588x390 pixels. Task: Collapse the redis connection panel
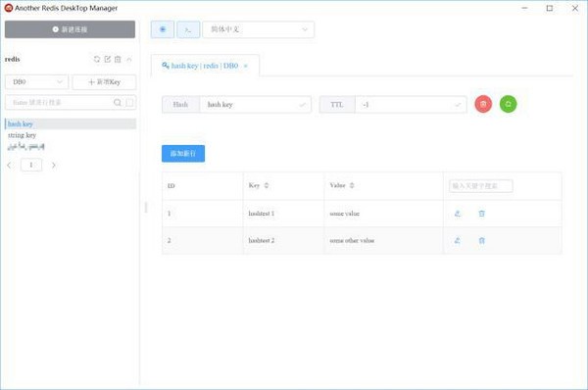[129, 59]
